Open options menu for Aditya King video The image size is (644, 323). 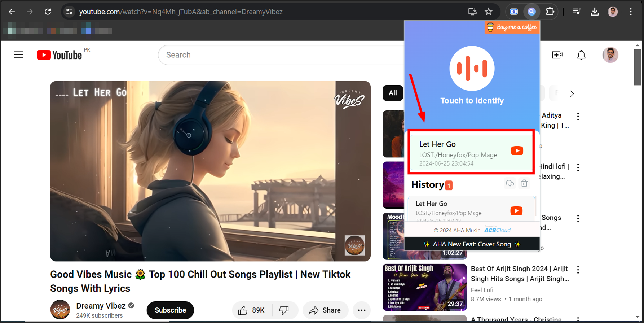[578, 116]
